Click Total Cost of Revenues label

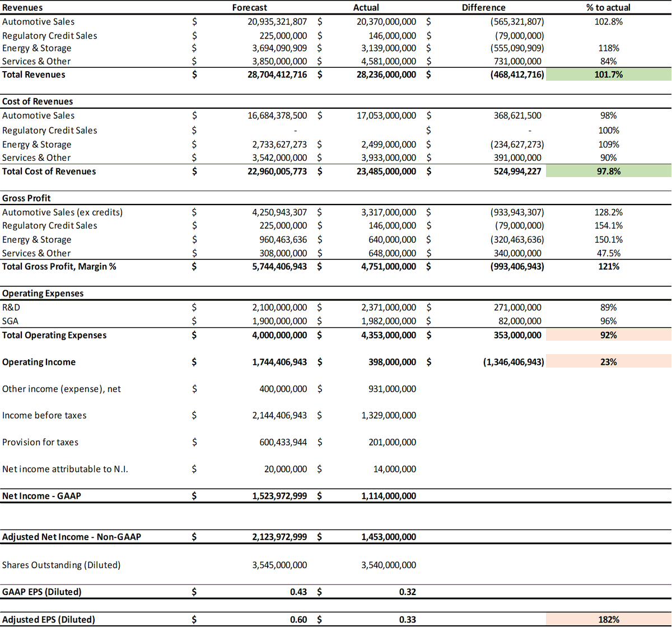coord(49,171)
